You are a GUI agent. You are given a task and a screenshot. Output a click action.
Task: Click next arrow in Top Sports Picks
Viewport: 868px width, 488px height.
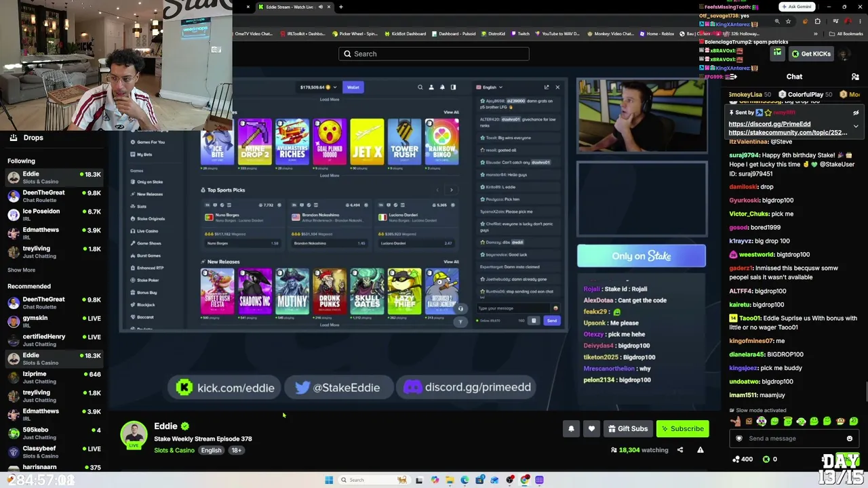pyautogui.click(x=451, y=190)
